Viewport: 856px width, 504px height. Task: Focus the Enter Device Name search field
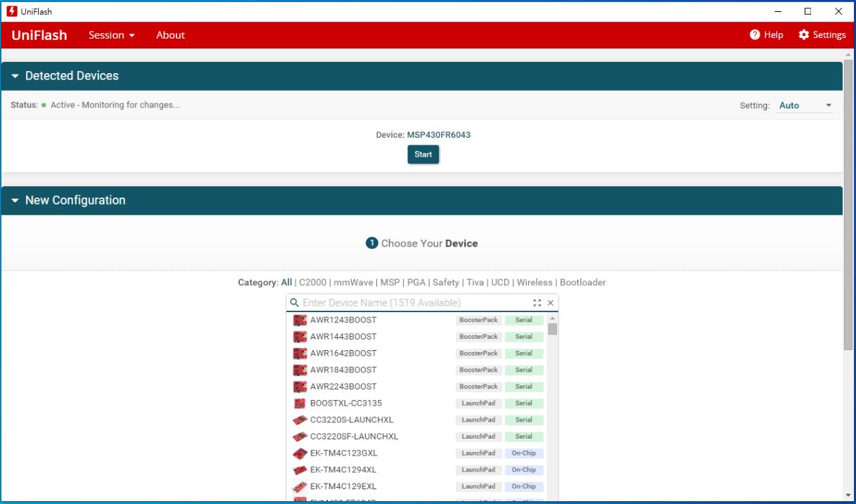415,303
